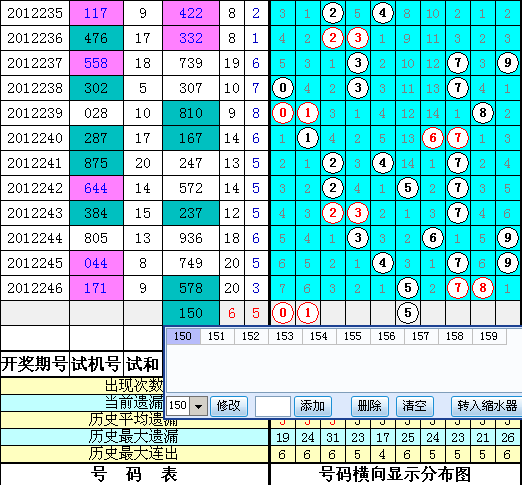Select number 159 in the list
The image size is (522, 485).
(x=489, y=336)
